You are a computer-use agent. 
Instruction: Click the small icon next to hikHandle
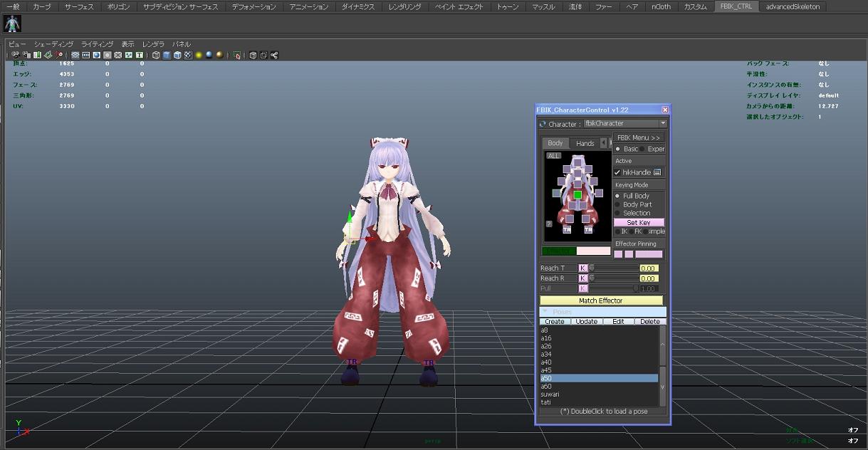pyautogui.click(x=657, y=172)
